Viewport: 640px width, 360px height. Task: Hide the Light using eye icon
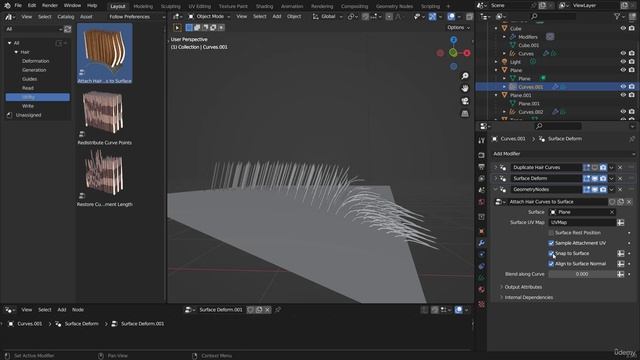(x=623, y=62)
